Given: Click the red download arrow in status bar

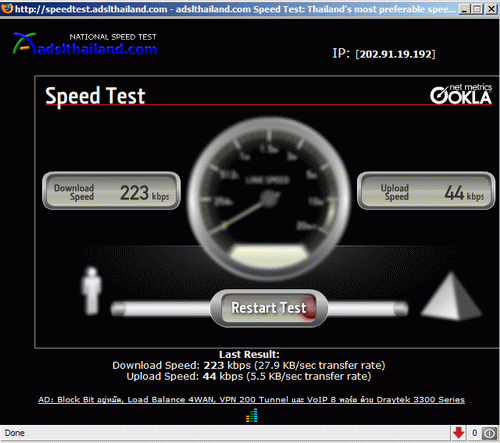Looking at the screenshot, I should click(459, 433).
